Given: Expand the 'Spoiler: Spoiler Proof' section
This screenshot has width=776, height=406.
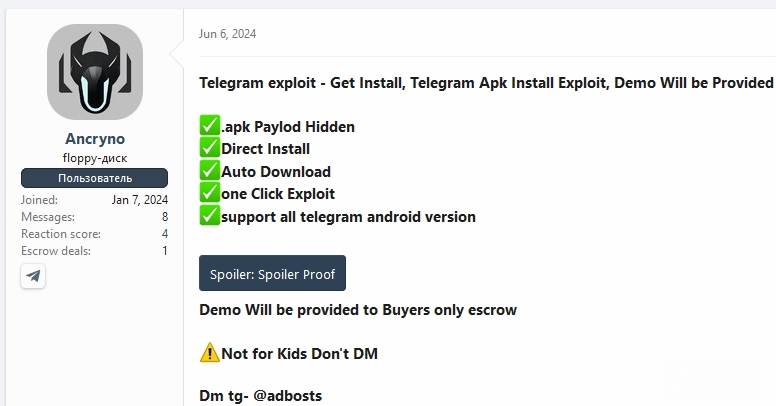Looking at the screenshot, I should point(272,273).
